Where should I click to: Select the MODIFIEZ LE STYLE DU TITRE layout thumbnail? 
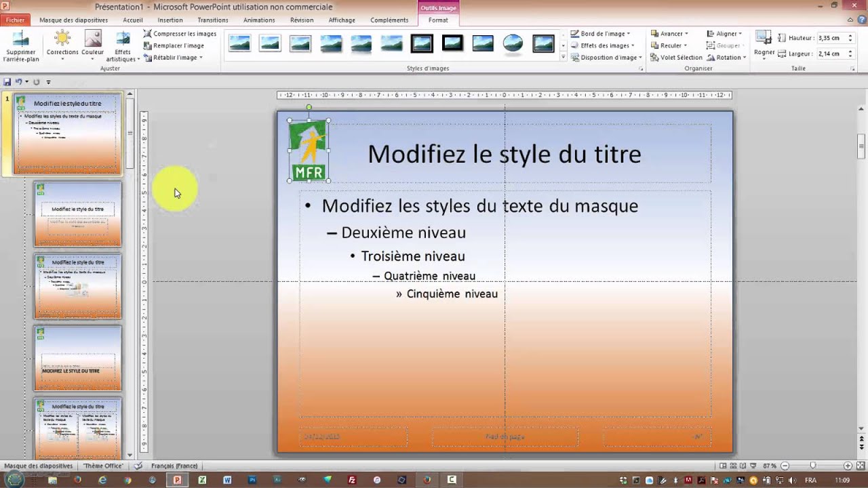coord(78,359)
